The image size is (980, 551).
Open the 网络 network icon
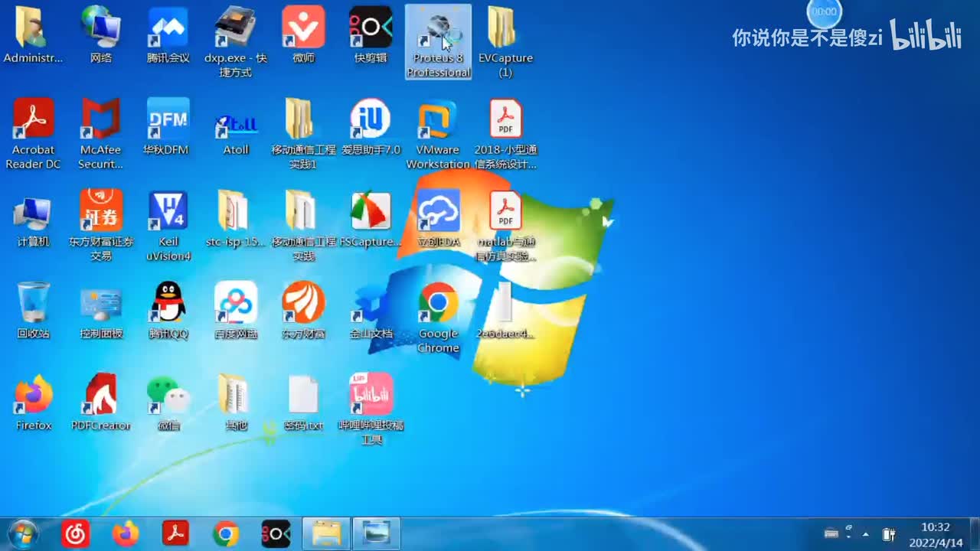coord(101,35)
